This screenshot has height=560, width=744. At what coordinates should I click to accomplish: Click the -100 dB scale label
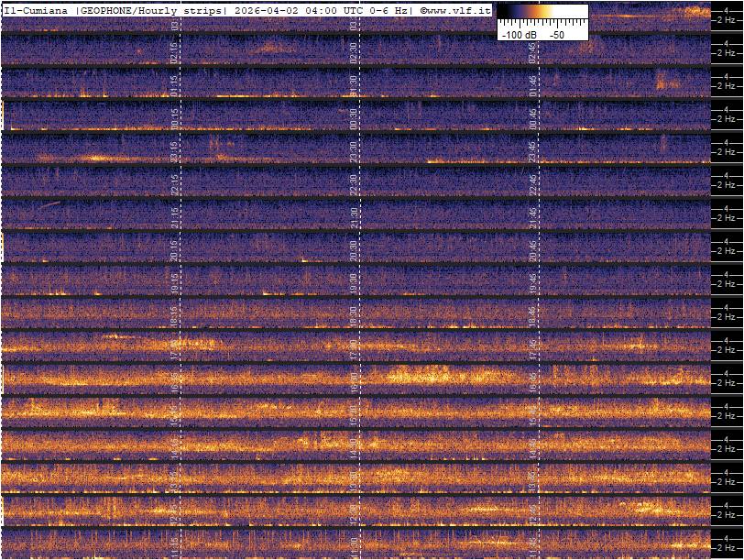[520, 34]
